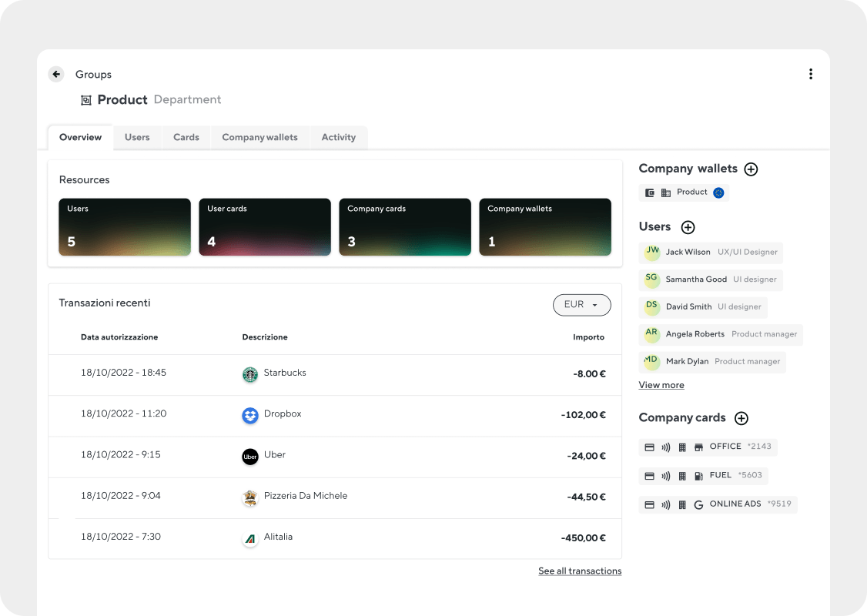Click the Descrizione column header
The width and height of the screenshot is (867, 616).
pyautogui.click(x=265, y=337)
